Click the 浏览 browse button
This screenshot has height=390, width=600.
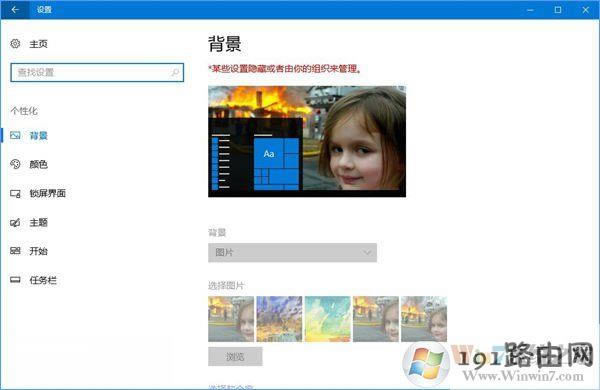click(x=235, y=357)
